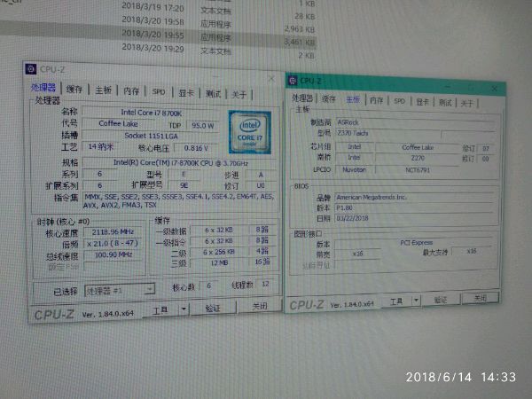Click the 03/22/2018 BIOS date field
Image resolution: width=532 pixels, height=399 pixels.
pos(414,218)
